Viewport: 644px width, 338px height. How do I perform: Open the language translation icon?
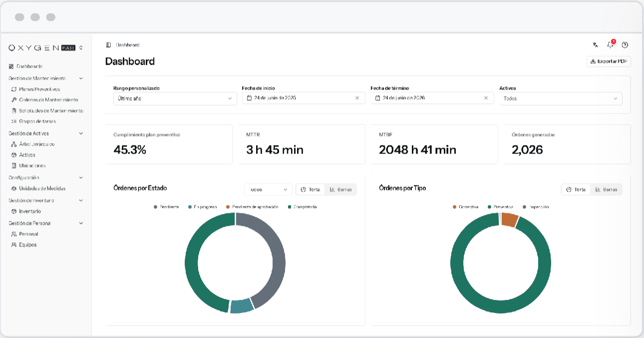click(595, 44)
